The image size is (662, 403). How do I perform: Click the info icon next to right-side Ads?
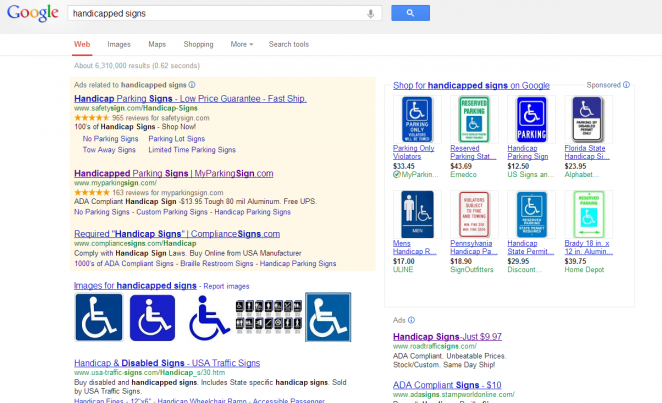(411, 320)
